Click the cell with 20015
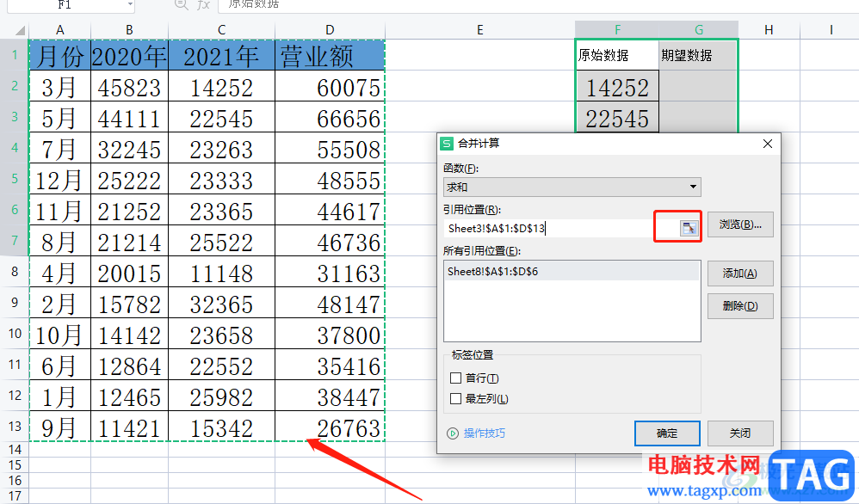Viewport: 859px width, 504px height. (129, 272)
